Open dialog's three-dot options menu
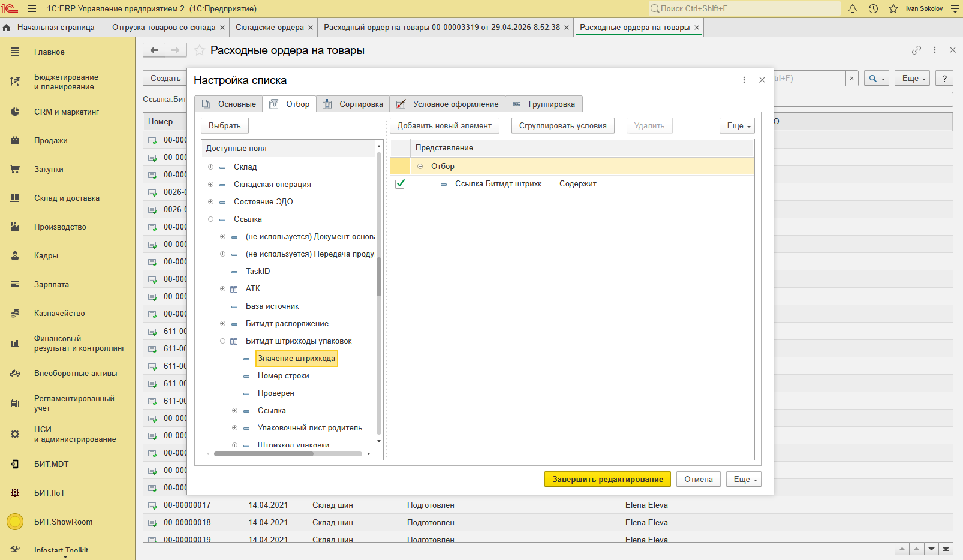 pos(744,80)
